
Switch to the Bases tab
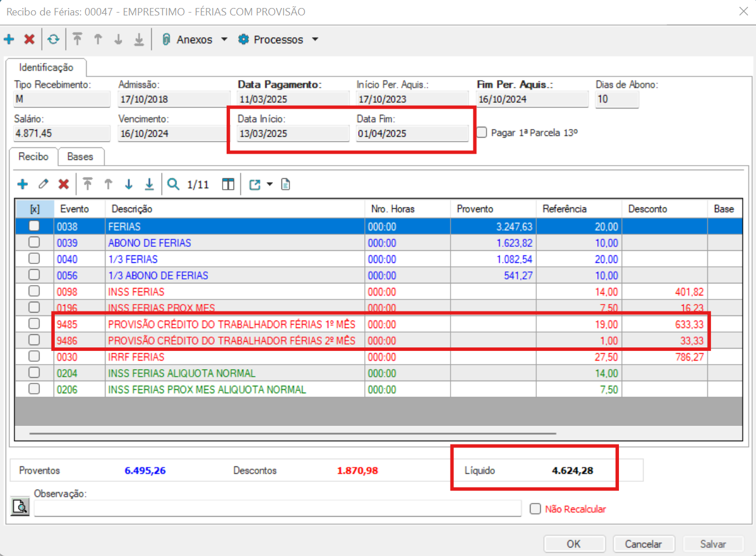pos(80,157)
